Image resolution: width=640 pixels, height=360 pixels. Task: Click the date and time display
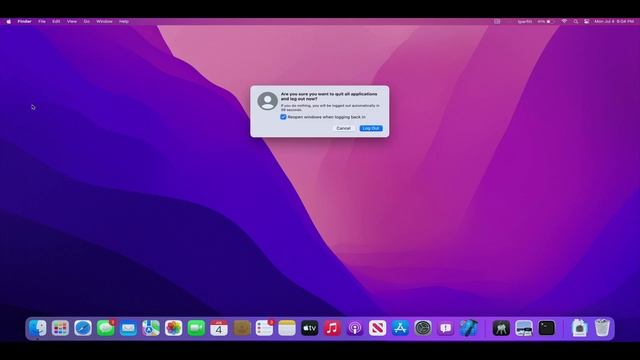tap(614, 21)
